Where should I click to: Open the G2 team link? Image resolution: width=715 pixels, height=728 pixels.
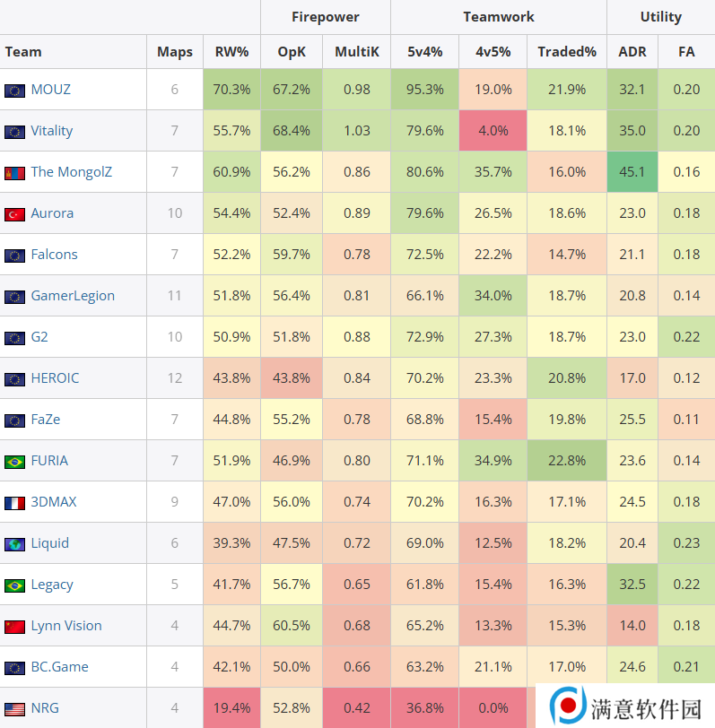[39, 336]
